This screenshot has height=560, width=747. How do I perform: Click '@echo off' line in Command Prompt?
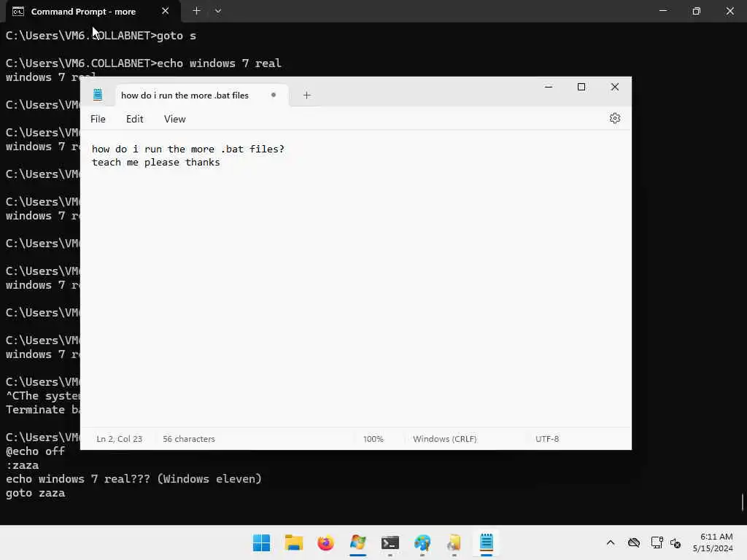pyautogui.click(x=35, y=451)
